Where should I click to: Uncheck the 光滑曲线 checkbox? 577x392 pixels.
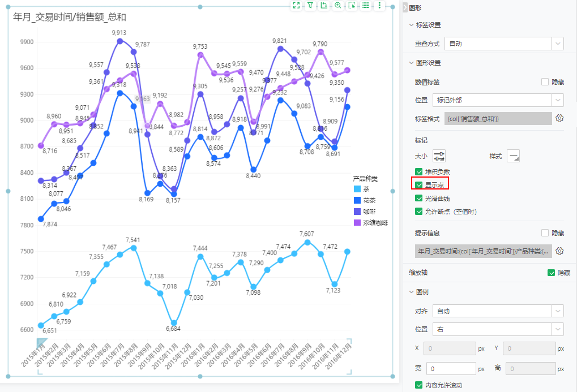[x=418, y=198]
